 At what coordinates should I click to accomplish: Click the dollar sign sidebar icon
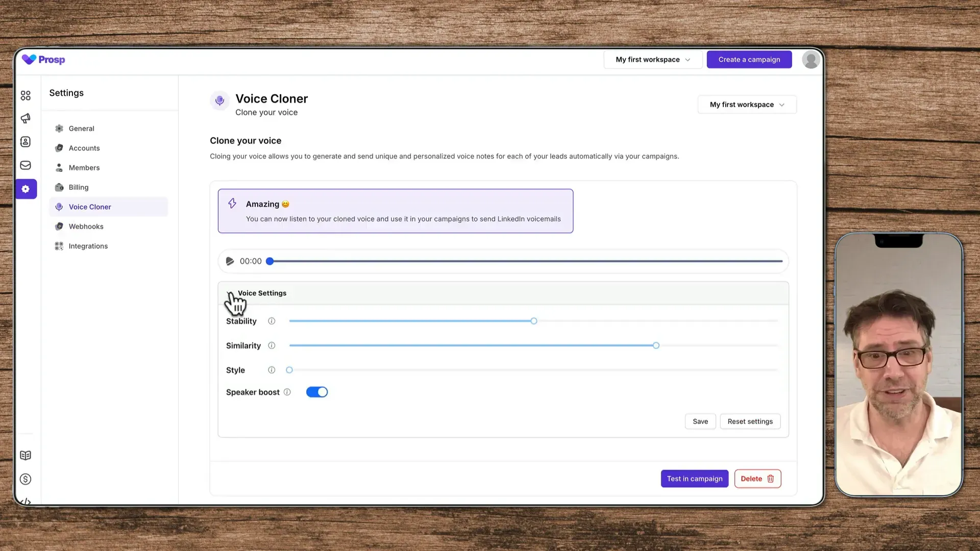point(26,479)
